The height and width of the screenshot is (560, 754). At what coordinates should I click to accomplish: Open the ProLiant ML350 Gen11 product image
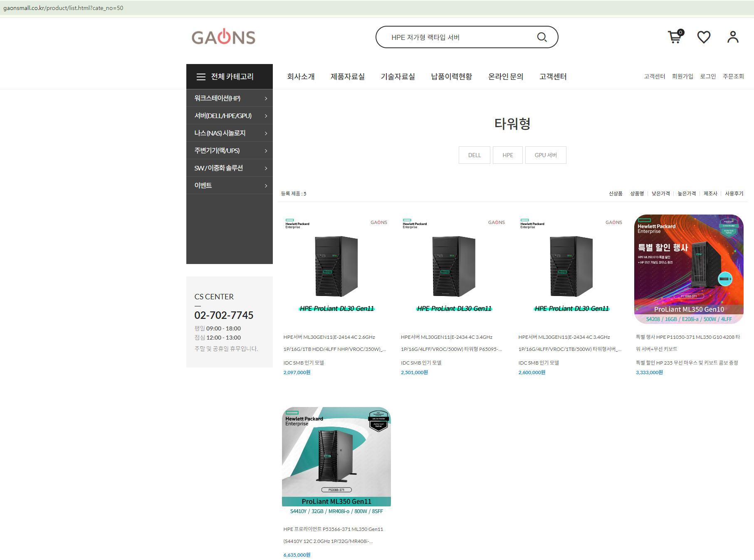click(x=336, y=461)
